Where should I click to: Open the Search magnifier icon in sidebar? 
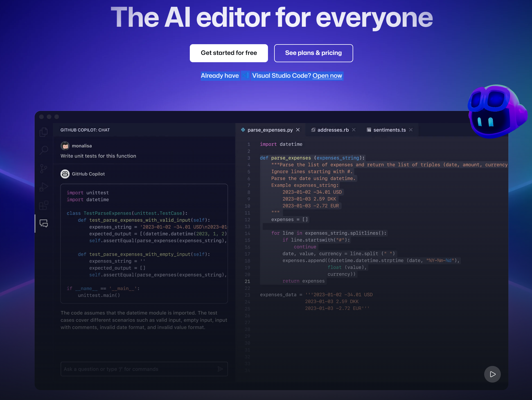(44, 150)
